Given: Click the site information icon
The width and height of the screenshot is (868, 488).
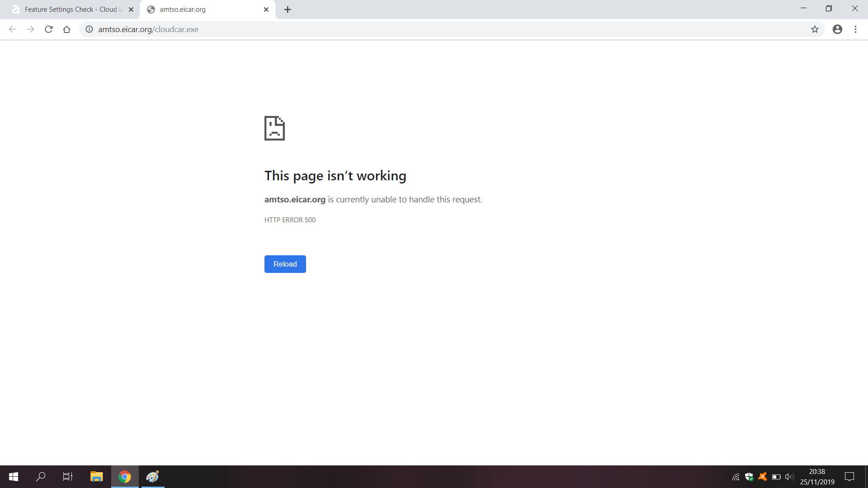Looking at the screenshot, I should (x=90, y=29).
